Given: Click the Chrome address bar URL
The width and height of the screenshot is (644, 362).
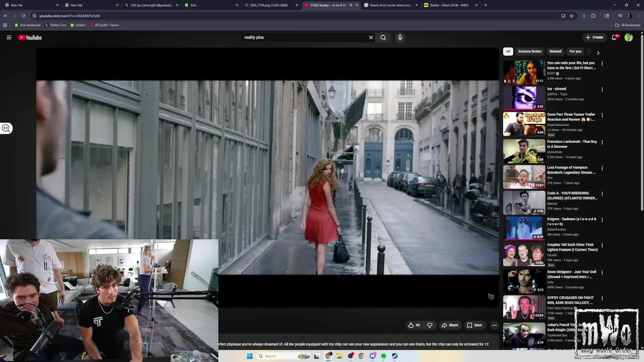Looking at the screenshot, I should 69,16.
